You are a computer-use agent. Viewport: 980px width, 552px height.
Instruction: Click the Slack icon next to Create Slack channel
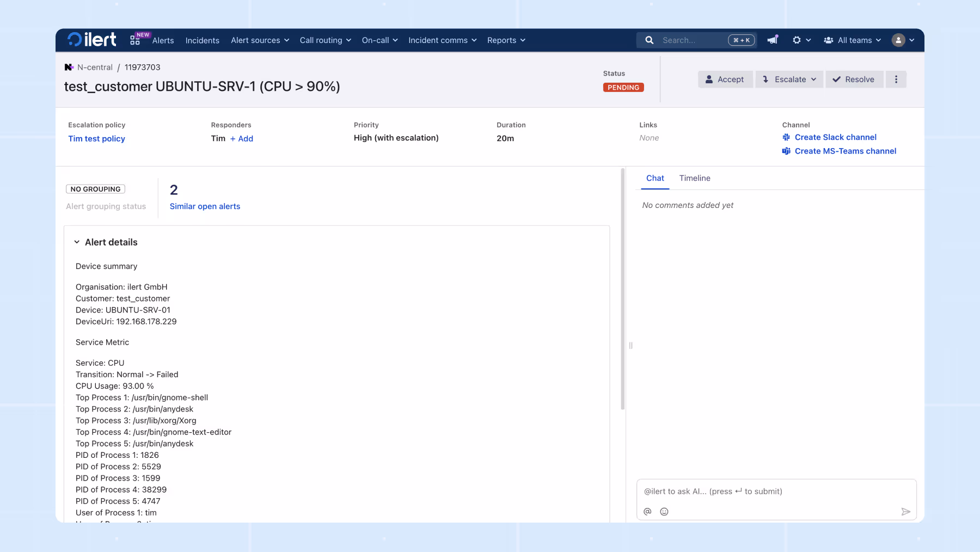[x=786, y=137]
